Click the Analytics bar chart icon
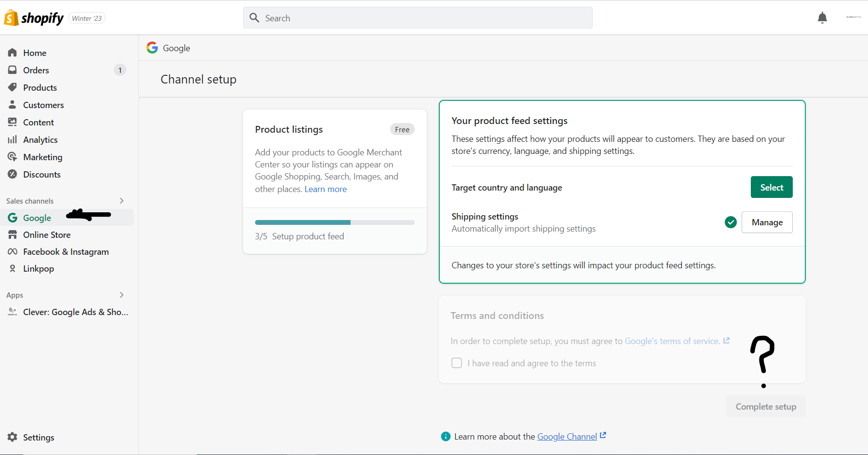The image size is (868, 455). [13, 139]
